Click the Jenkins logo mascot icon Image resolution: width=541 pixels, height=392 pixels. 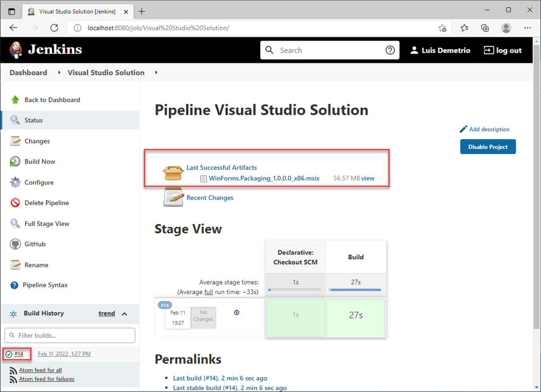(16, 50)
